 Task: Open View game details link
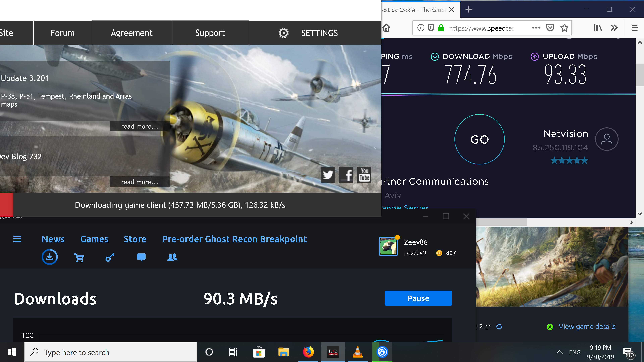(587, 326)
